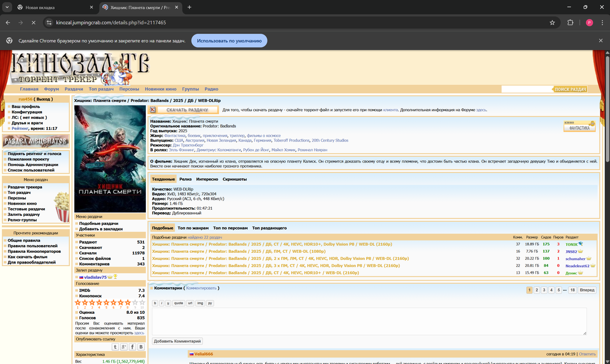
Task: Switch to Интересно tab
Action: click(207, 179)
